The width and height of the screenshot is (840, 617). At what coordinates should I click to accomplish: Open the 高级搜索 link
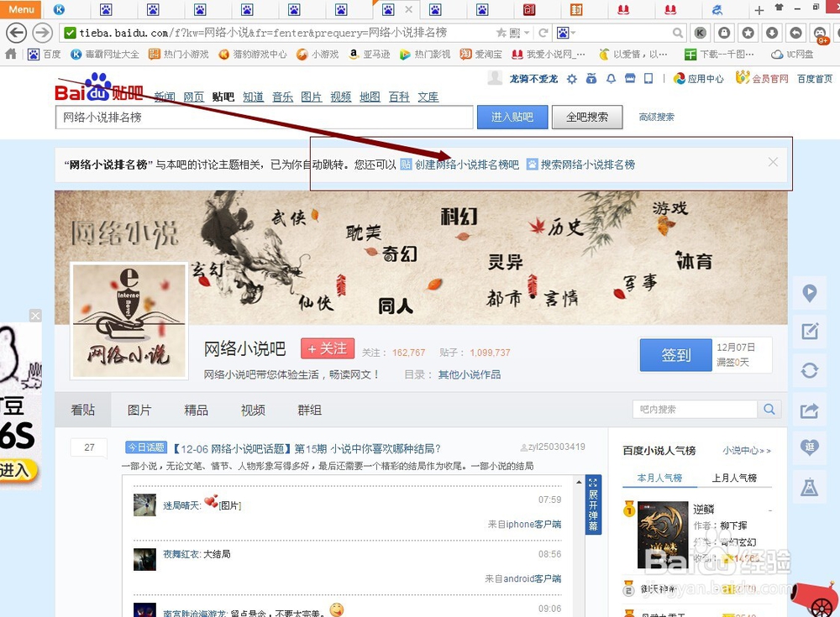(656, 117)
